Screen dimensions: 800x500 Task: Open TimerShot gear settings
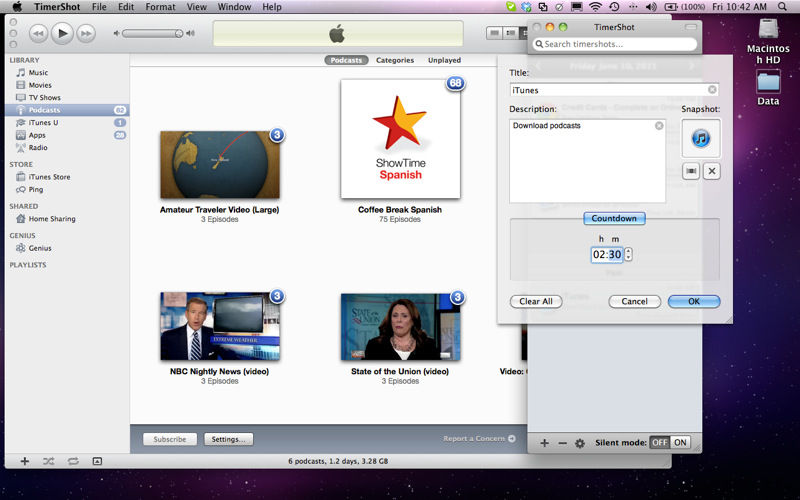[x=580, y=443]
